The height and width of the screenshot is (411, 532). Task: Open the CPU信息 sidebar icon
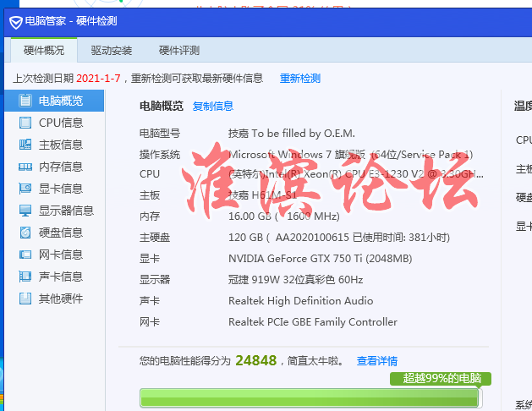pyautogui.click(x=25, y=123)
